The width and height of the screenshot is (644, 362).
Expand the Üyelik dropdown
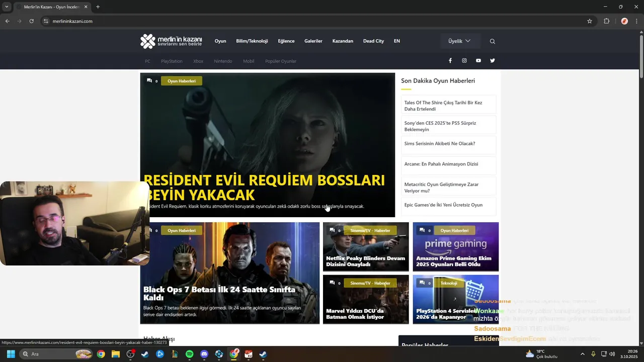[x=459, y=41]
